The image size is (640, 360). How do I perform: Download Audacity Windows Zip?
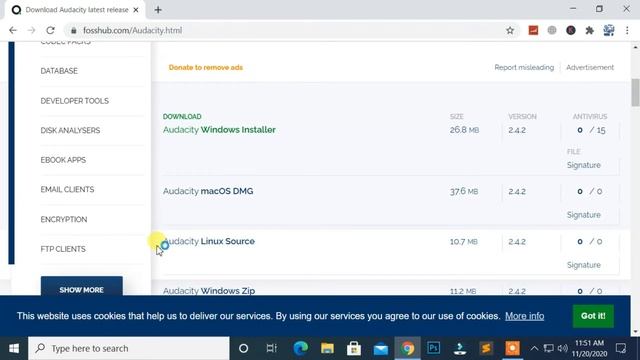coord(209,291)
